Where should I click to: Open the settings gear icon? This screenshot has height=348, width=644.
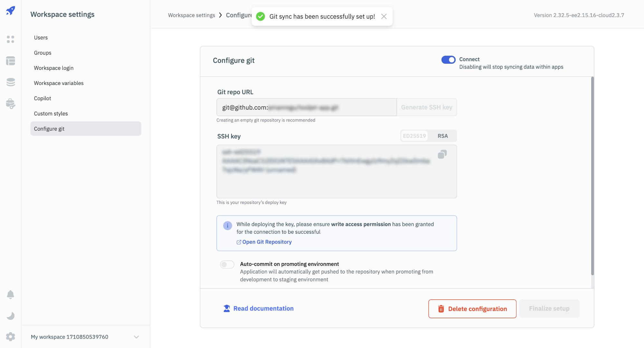pos(11,337)
